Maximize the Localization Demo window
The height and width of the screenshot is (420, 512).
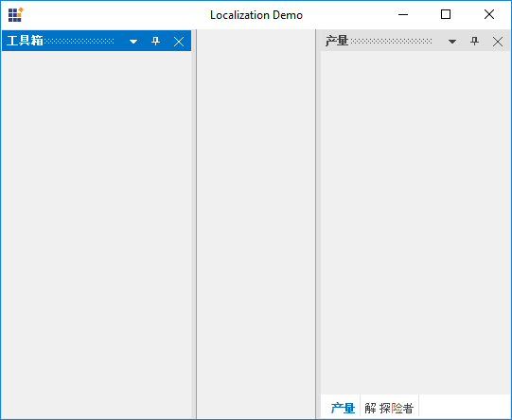[446, 15]
